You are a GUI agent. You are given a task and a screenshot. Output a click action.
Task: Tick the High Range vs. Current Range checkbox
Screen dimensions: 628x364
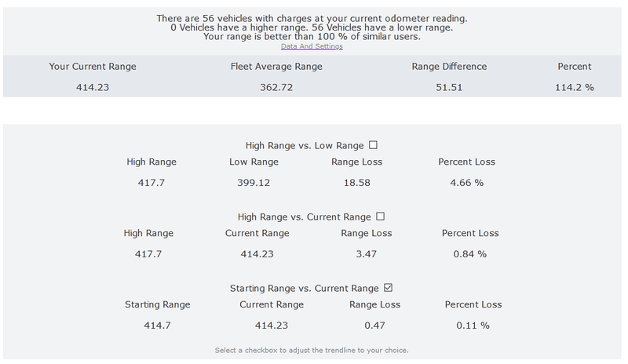pos(380,217)
